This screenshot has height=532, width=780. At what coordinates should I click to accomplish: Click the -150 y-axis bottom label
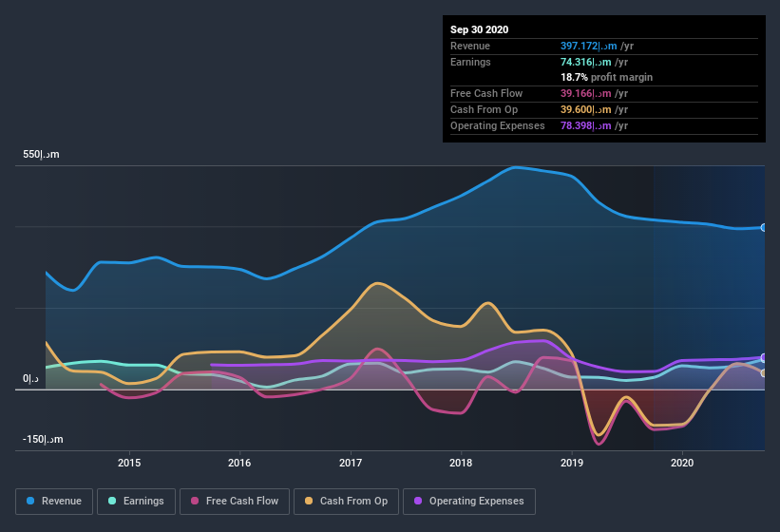pos(43,440)
